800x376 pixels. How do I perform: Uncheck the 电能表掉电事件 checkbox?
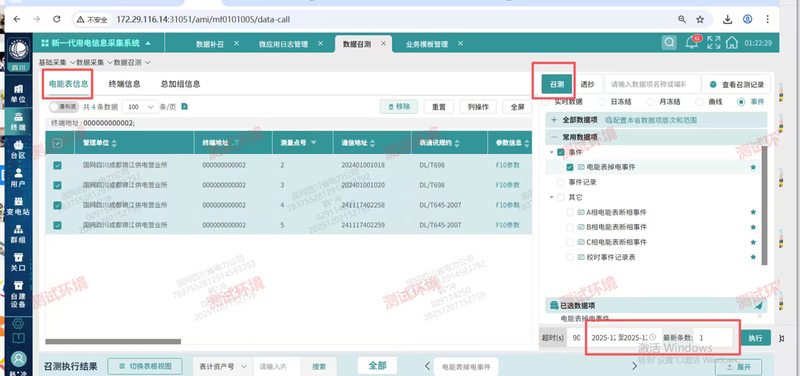point(570,167)
